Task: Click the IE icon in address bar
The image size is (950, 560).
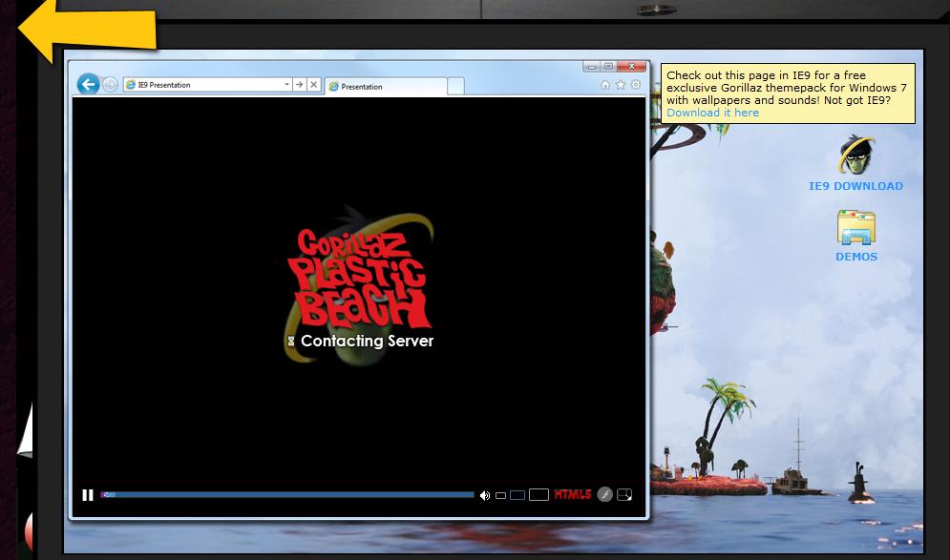Action: click(130, 85)
